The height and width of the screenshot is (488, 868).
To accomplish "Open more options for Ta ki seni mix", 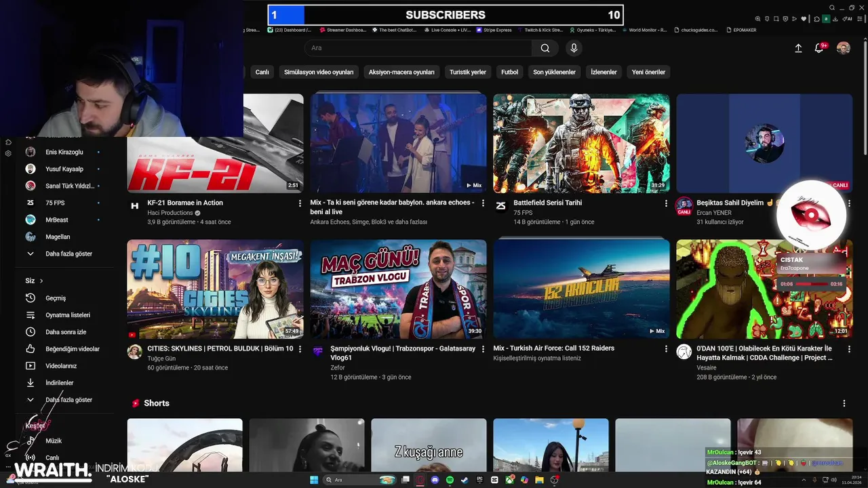I will point(483,203).
